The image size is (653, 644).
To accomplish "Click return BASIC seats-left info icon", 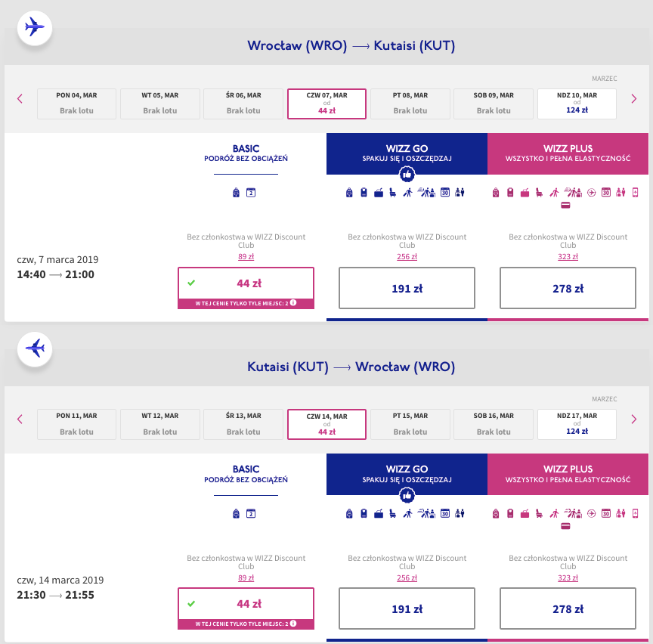I will pos(293,624).
